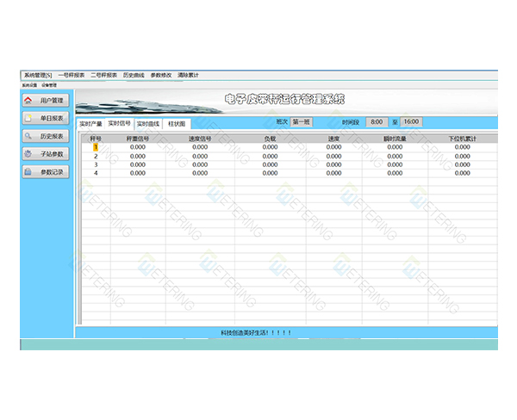Click 下位机累计 value in scale row 4

462,173
